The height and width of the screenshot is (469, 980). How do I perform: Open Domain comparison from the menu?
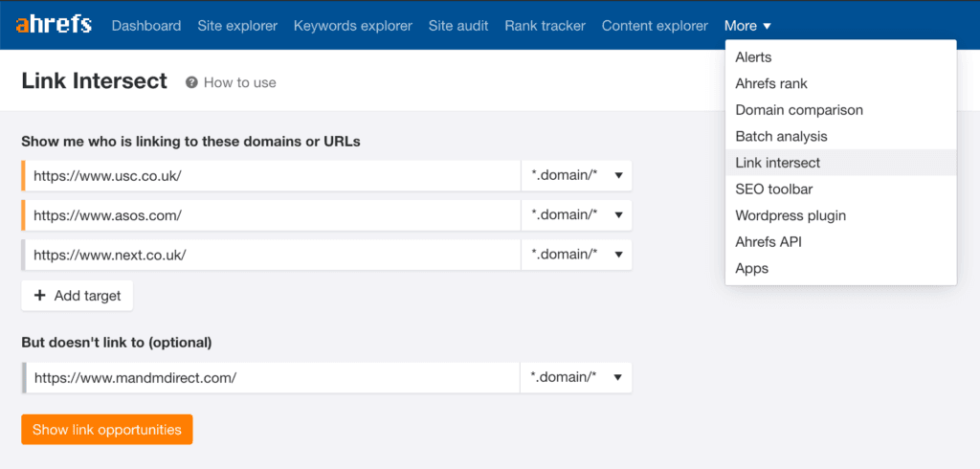840,110
